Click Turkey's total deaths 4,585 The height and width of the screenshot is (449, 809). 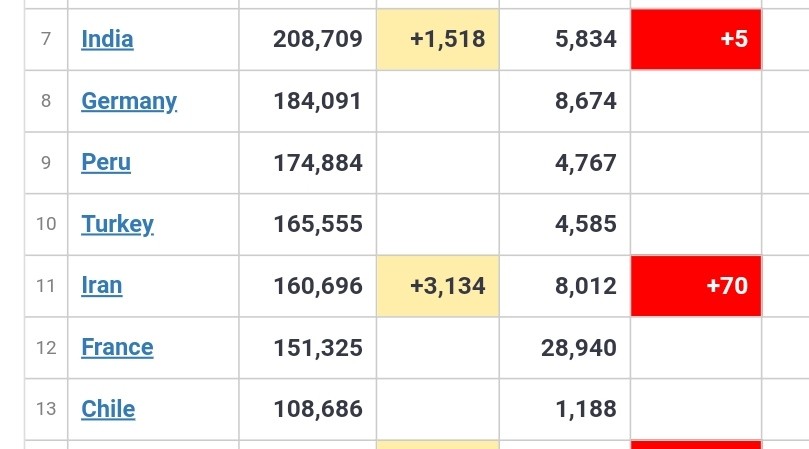pos(586,224)
